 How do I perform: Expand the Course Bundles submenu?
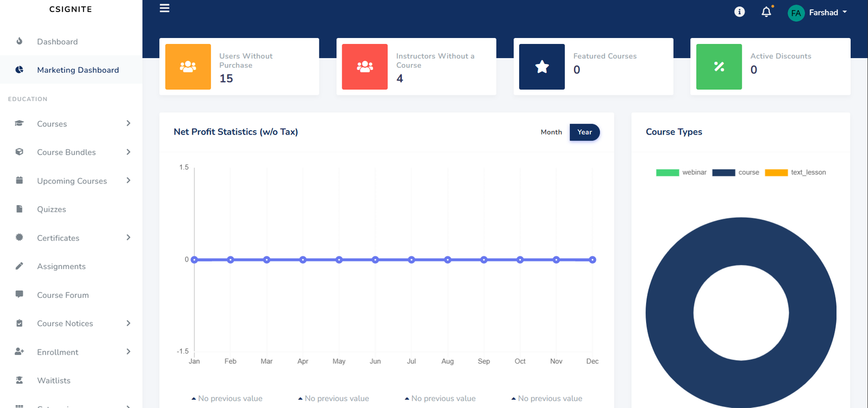128,152
